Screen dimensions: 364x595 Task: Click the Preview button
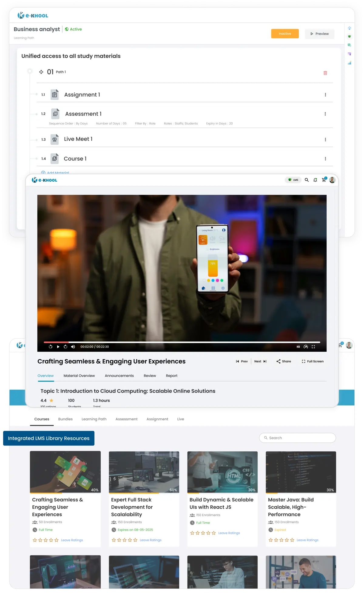(319, 34)
